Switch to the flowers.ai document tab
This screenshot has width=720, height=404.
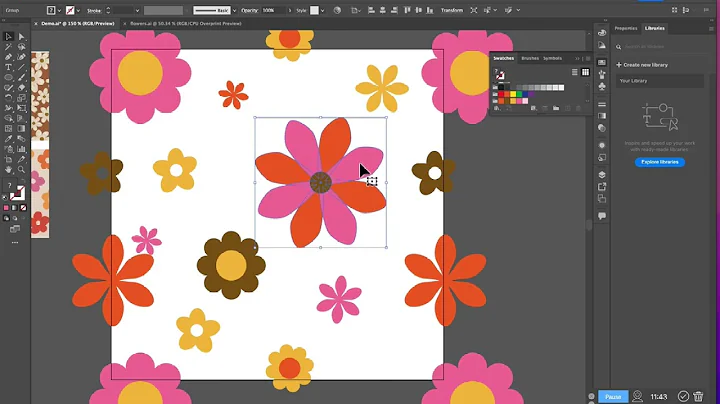[x=186, y=23]
